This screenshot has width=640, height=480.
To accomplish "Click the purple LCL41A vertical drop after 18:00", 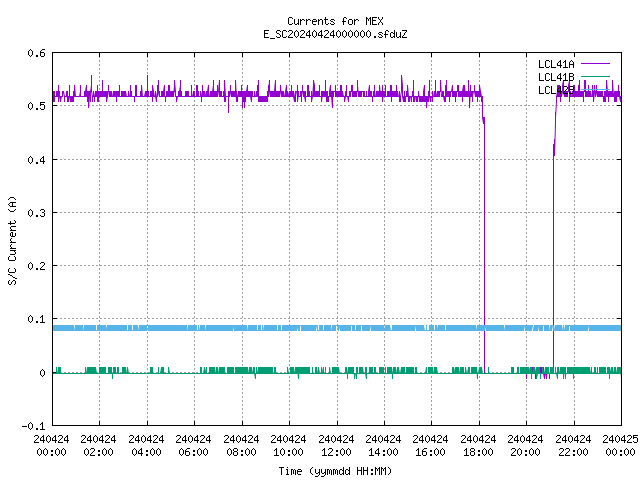I will point(484,245).
